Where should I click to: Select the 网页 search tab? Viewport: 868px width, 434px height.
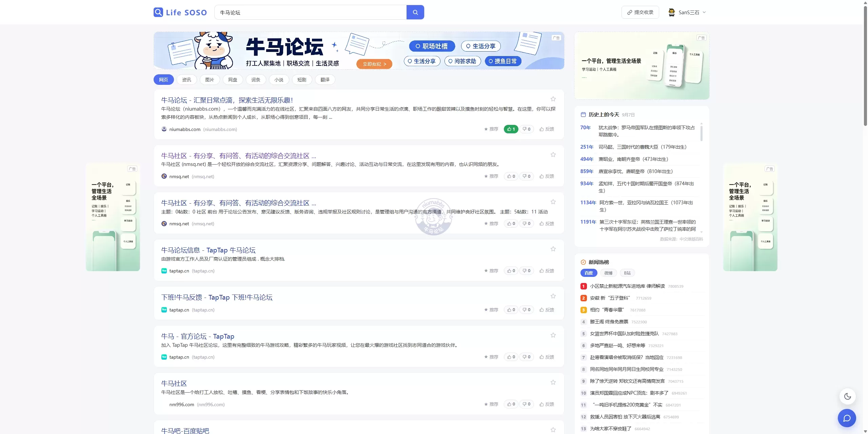click(163, 80)
